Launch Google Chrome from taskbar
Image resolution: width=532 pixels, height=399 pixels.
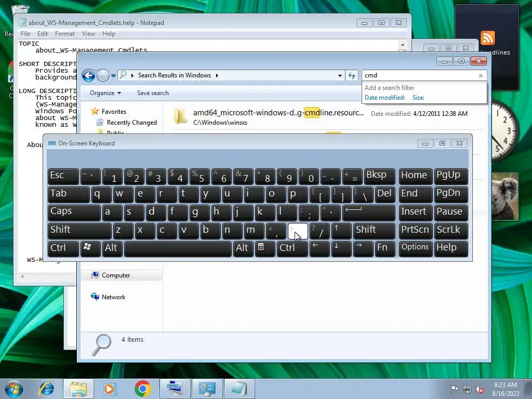[x=142, y=389]
